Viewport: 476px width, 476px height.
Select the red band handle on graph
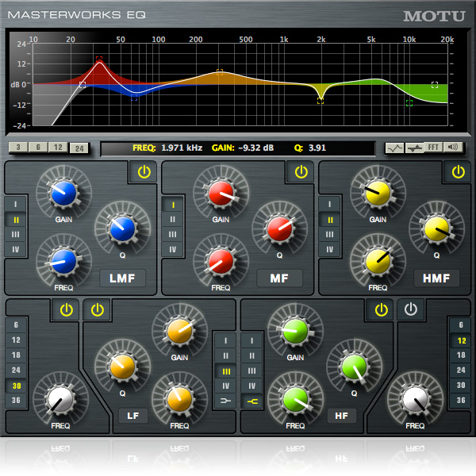(x=99, y=59)
